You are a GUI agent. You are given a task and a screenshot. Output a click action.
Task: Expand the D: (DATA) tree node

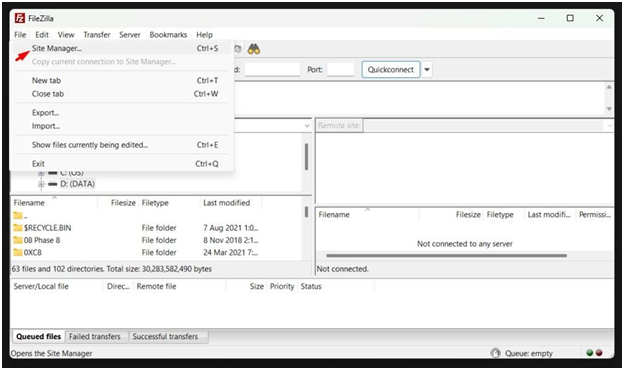point(41,184)
